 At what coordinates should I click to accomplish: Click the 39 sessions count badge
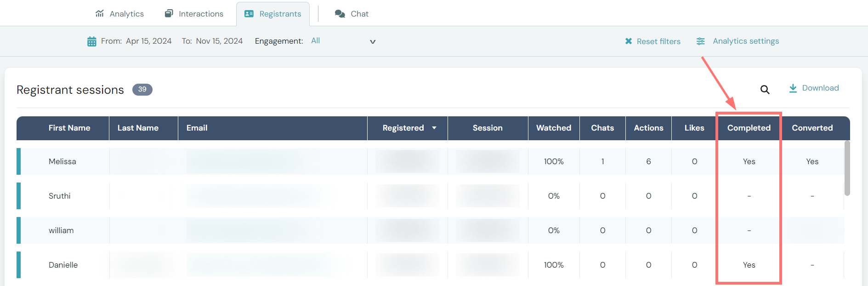(142, 89)
